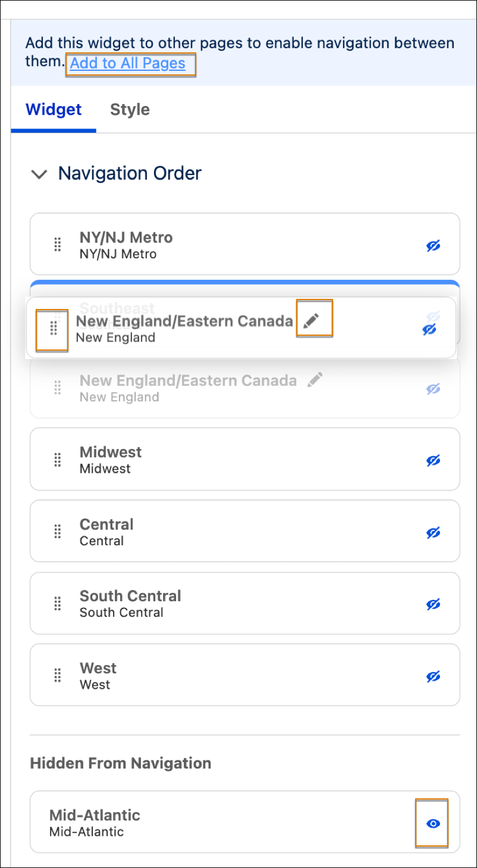This screenshot has height=868, width=477.
Task: Select the Widget tab
Action: (54, 110)
